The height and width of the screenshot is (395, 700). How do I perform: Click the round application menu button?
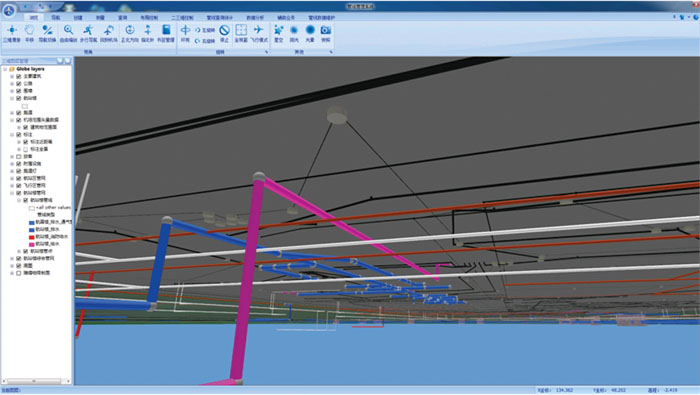[x=8, y=10]
